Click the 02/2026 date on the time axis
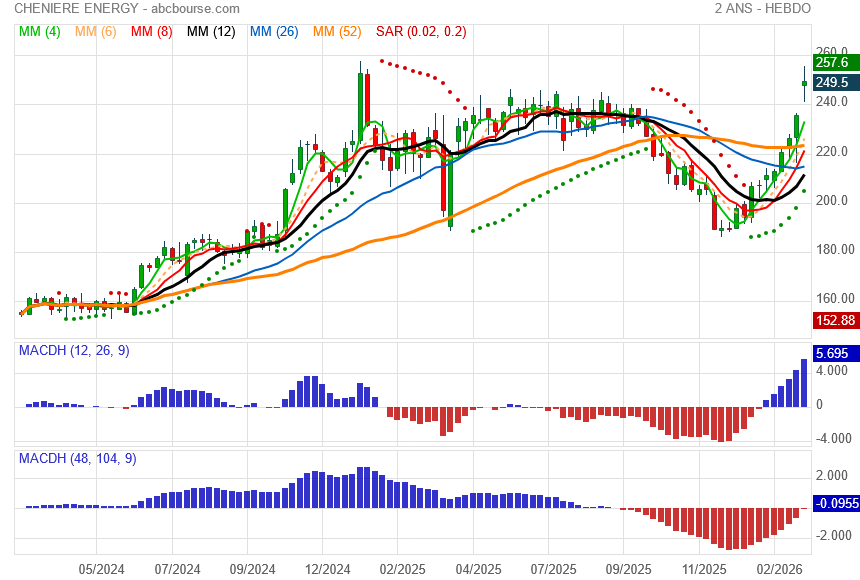 (x=775, y=569)
